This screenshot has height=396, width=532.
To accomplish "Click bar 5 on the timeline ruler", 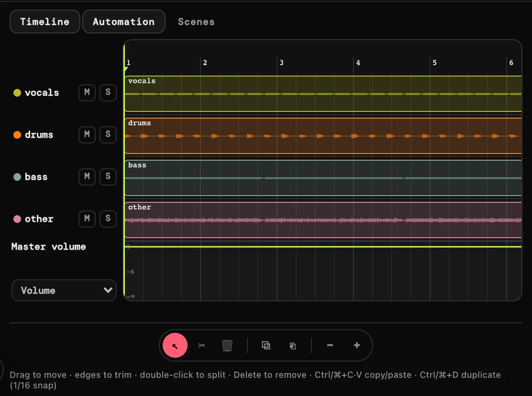I will coord(434,63).
